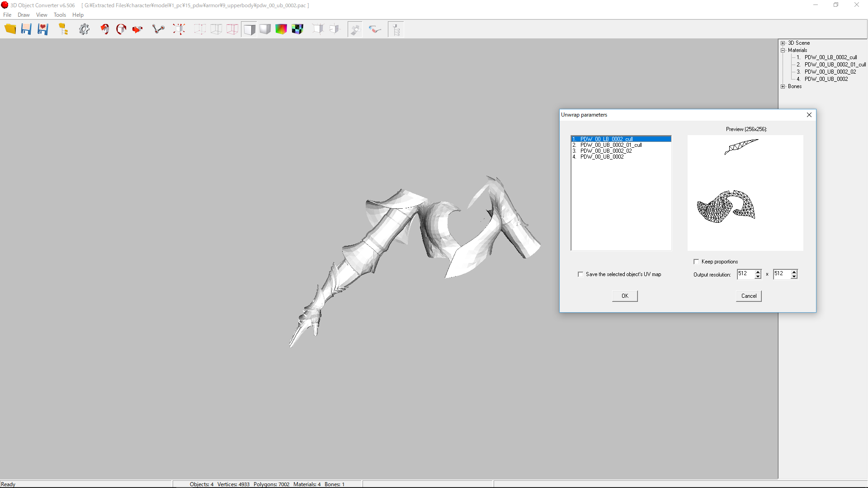The image size is (868, 488).
Task: Select PDW_00_UB_0002_02 in unwrap list
Action: pyautogui.click(x=606, y=151)
